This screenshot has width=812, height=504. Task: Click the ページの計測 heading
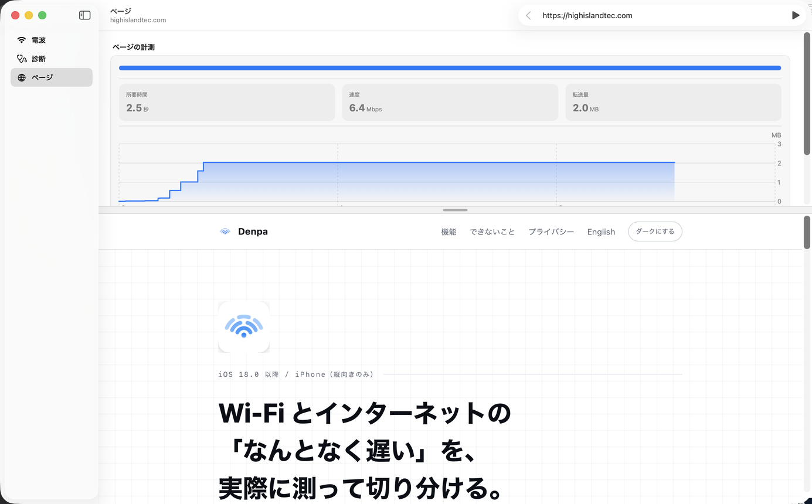134,47
